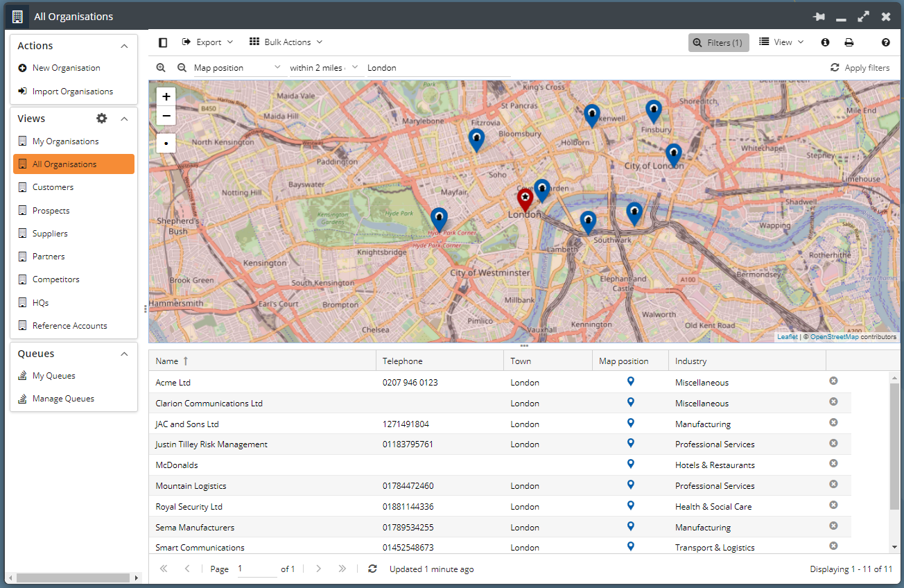This screenshot has height=588, width=904.
Task: Collapse the Actions panel
Action: [x=124, y=46]
